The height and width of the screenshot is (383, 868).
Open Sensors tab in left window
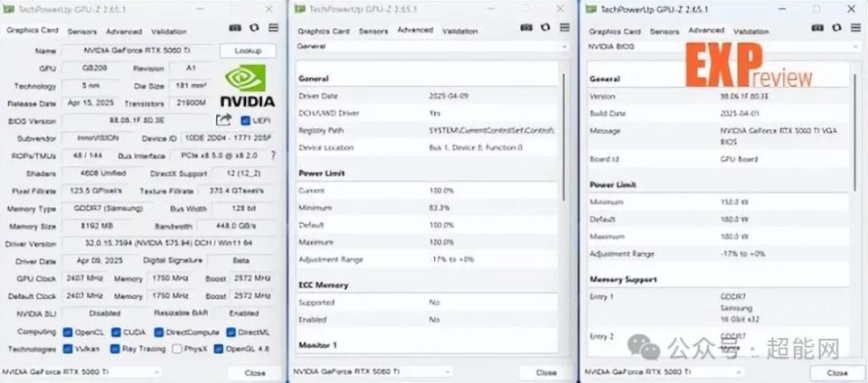pyautogui.click(x=82, y=32)
